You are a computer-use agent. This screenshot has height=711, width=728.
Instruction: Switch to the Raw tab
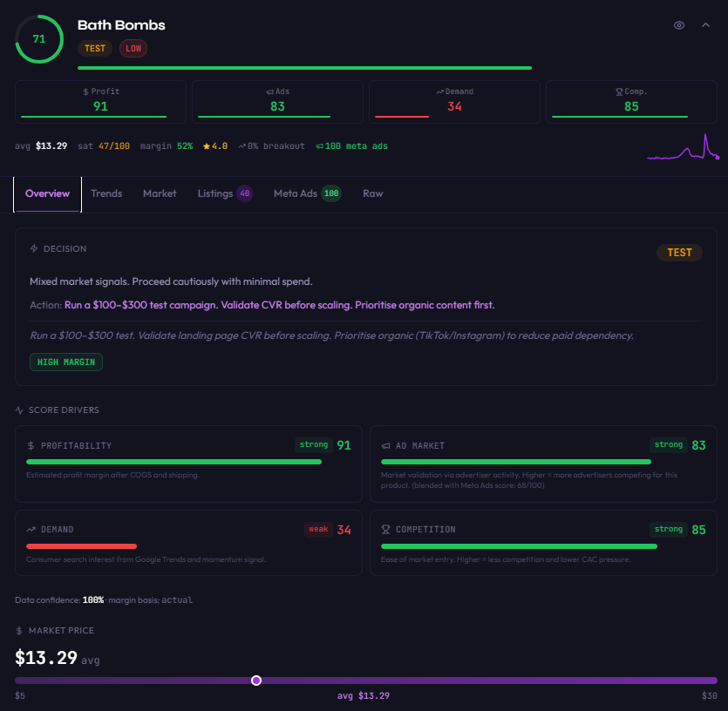(373, 194)
